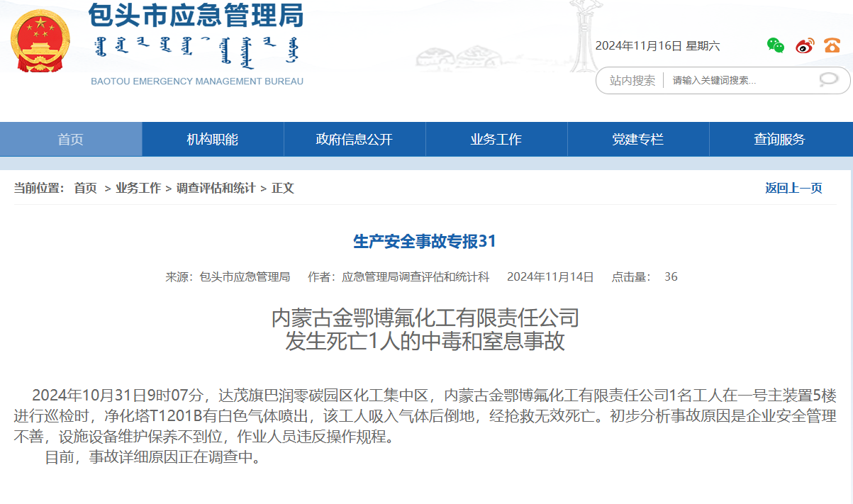Screen dimensions: 853x504
Task: Click the green WeChat icon
Action: pyautogui.click(x=776, y=45)
